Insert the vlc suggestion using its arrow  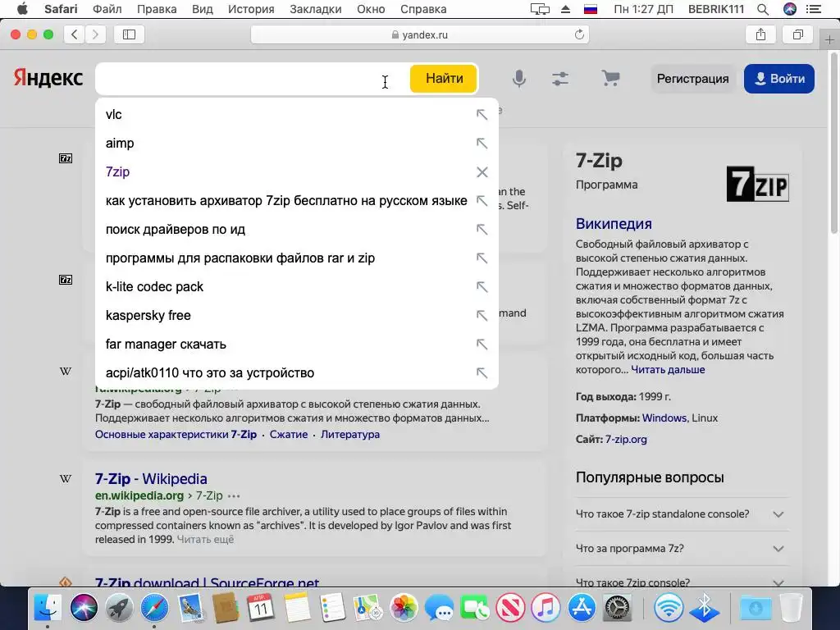(x=482, y=115)
